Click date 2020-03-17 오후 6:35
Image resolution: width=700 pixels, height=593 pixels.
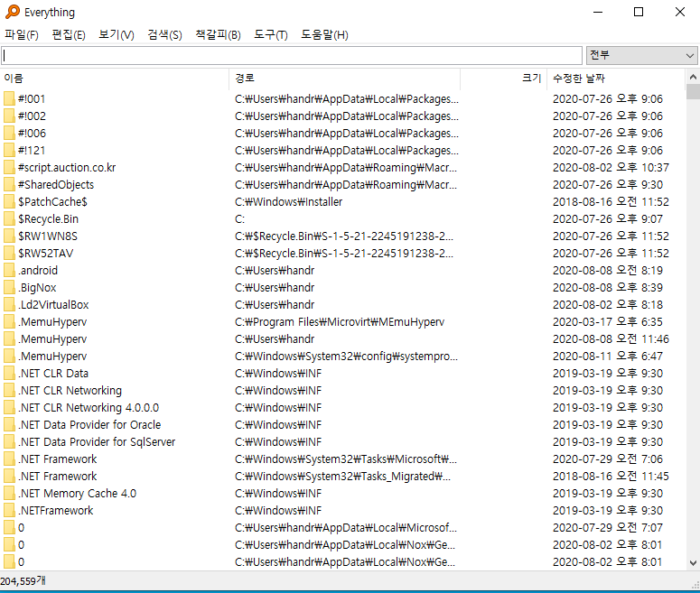click(608, 322)
